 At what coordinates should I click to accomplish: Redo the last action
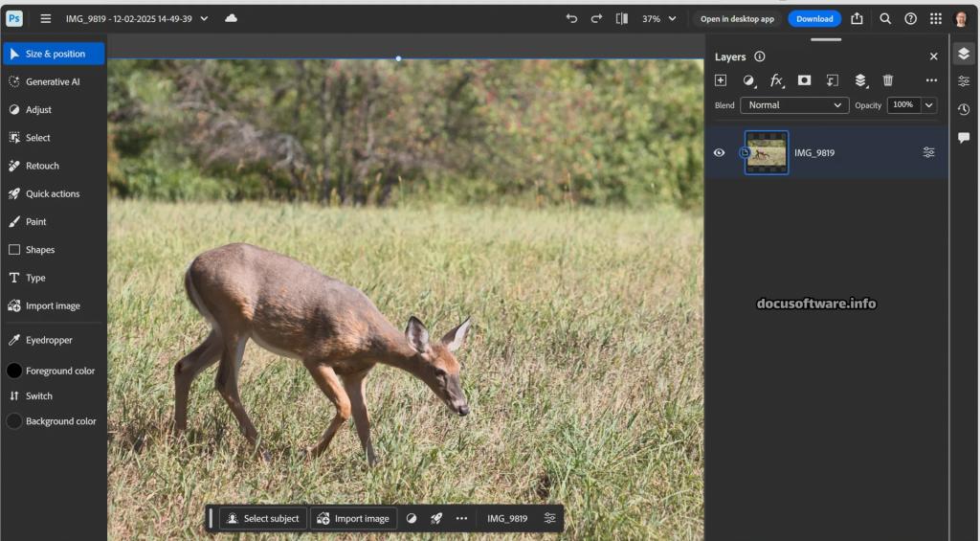tap(596, 19)
